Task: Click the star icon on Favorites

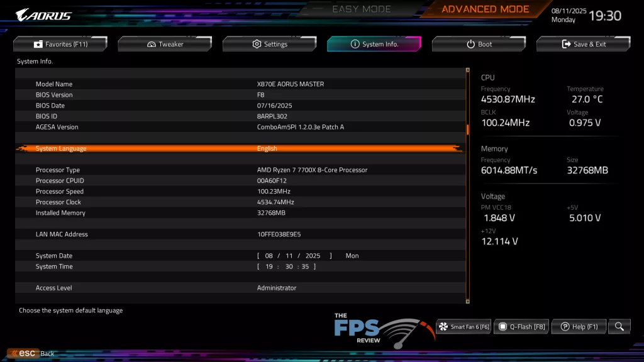Action: [x=38, y=44]
